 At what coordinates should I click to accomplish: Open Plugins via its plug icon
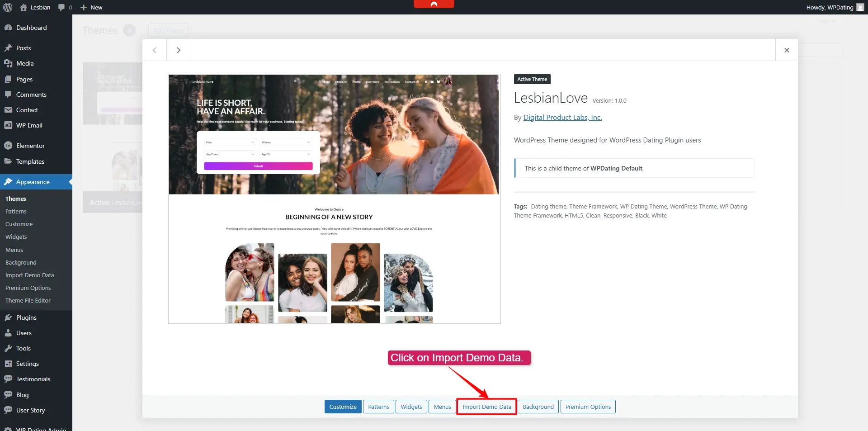coord(8,317)
